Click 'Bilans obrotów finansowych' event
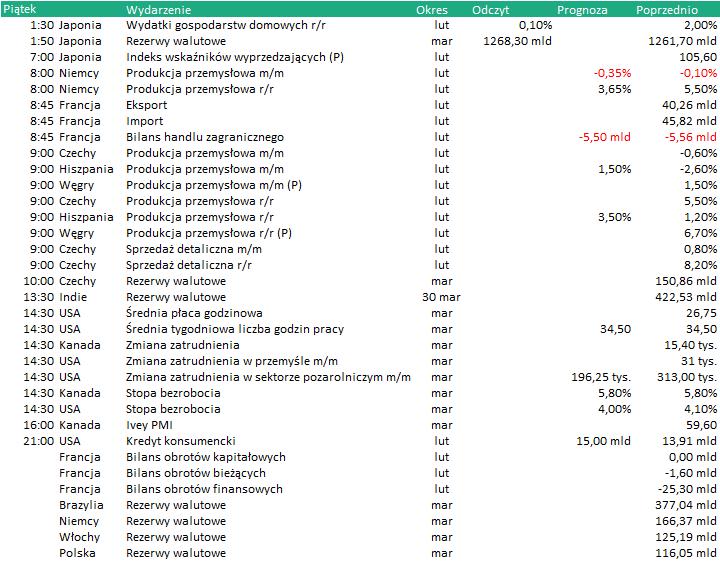720x561 pixels. [204, 489]
